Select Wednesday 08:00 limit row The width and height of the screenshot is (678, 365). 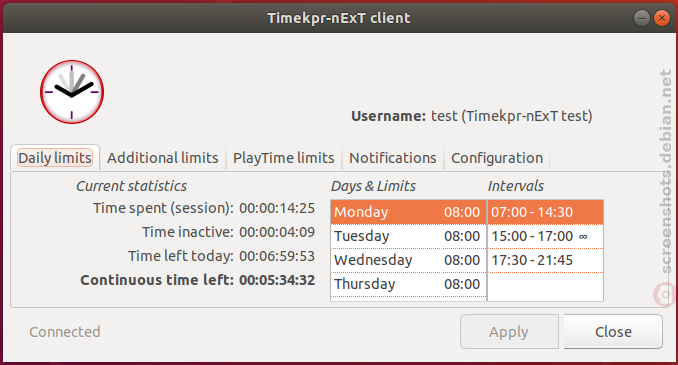pos(408,260)
